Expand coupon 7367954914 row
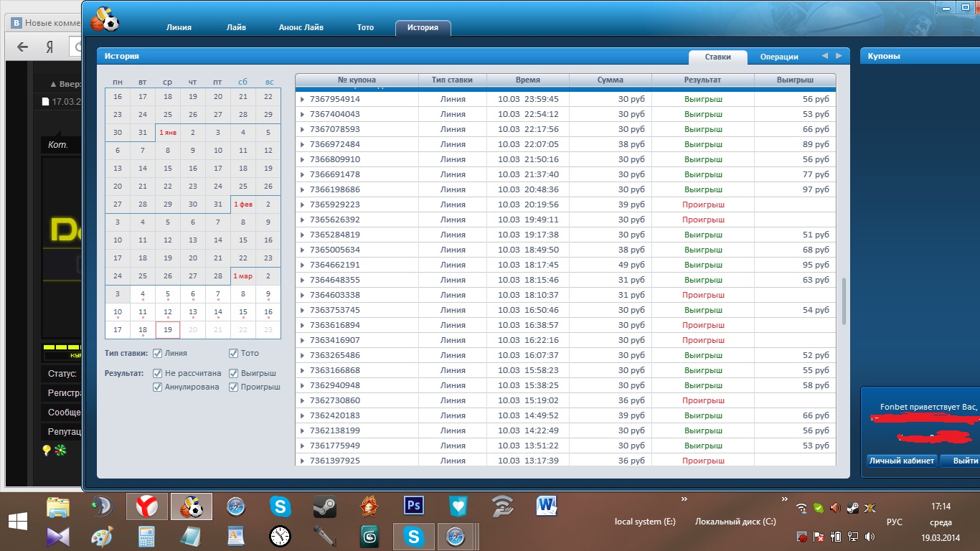 [302, 99]
